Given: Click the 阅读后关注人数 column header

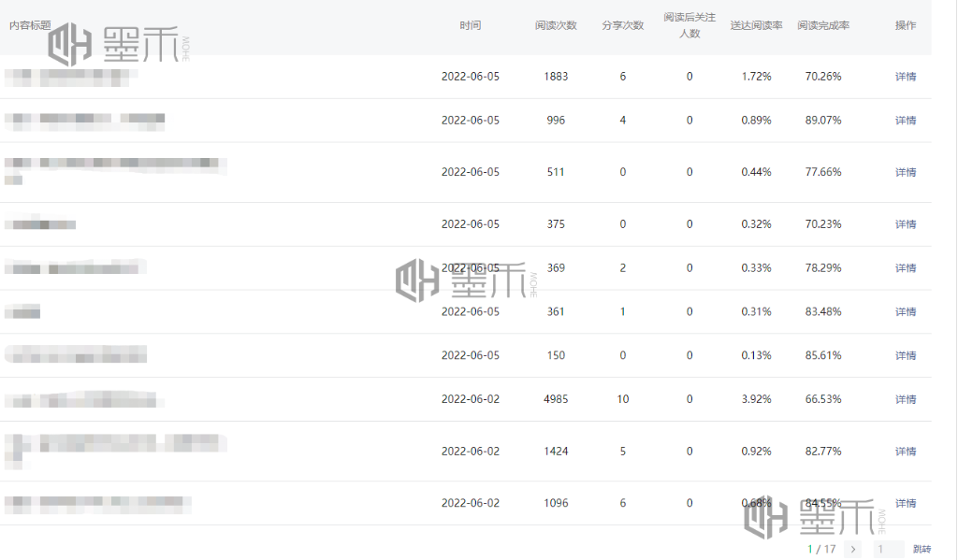Looking at the screenshot, I should click(x=689, y=25).
